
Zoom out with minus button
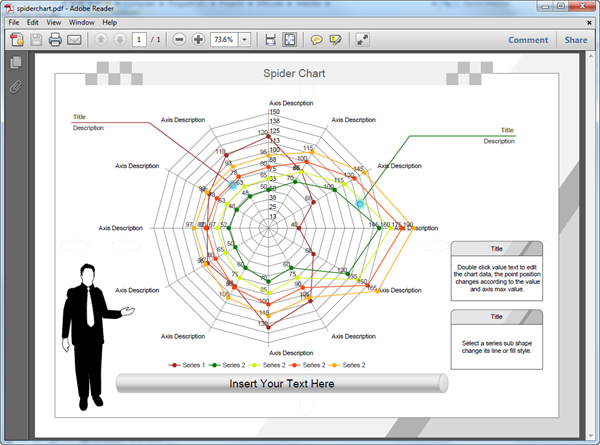(179, 39)
